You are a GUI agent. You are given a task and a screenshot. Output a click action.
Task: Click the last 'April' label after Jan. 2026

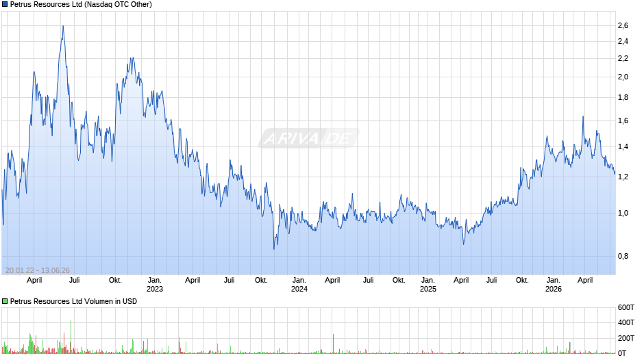click(x=585, y=281)
